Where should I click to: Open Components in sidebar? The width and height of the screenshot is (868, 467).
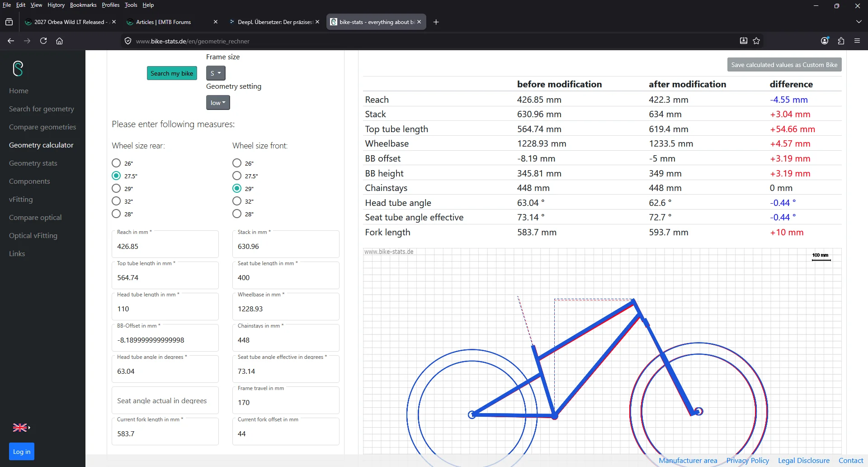(x=29, y=181)
